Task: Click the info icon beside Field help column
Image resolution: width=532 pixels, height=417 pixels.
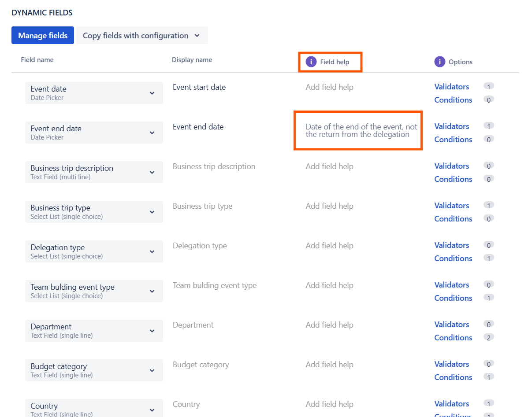Action: (x=311, y=62)
